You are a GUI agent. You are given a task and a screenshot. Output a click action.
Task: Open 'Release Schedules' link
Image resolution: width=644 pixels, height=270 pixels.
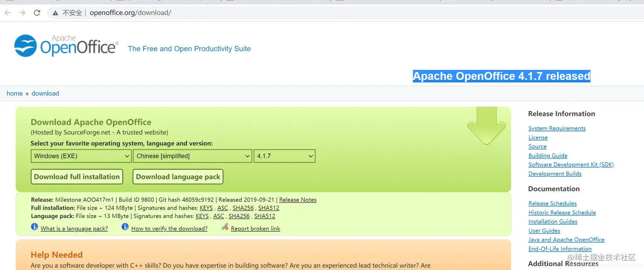coord(552,204)
